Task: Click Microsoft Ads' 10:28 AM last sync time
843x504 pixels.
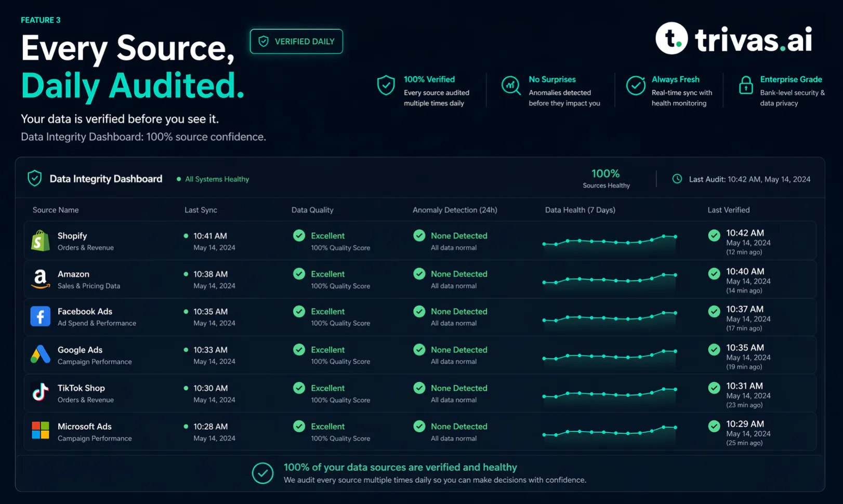Action: click(x=210, y=426)
